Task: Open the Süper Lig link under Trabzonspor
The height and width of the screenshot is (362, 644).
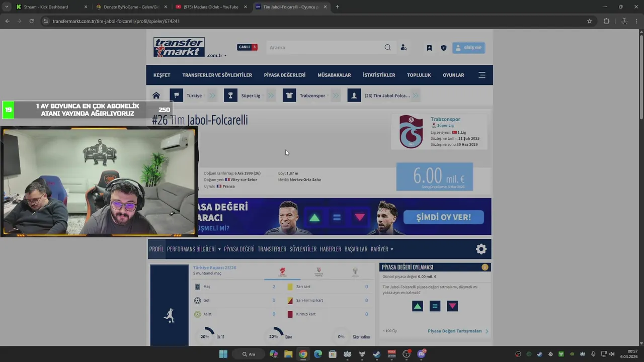Action: click(445, 125)
